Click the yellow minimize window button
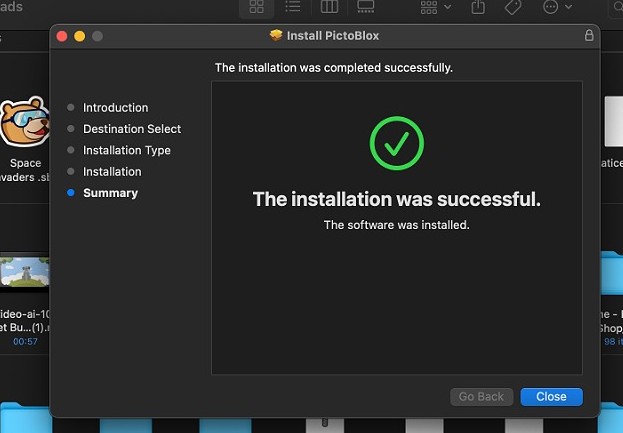 point(79,36)
